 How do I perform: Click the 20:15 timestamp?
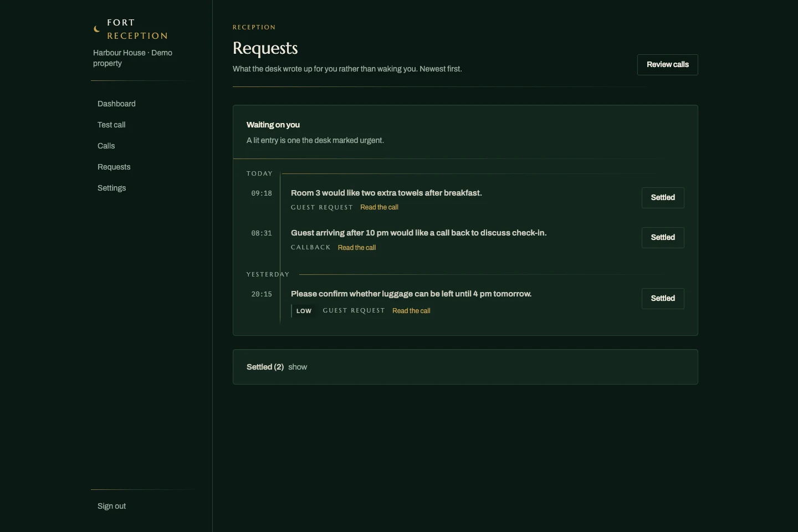(x=262, y=294)
